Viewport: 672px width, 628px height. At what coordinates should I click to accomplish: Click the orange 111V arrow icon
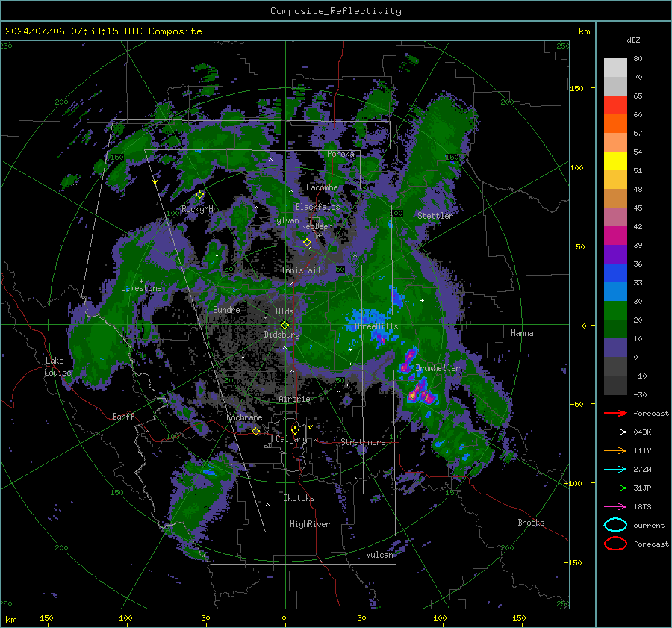615,450
